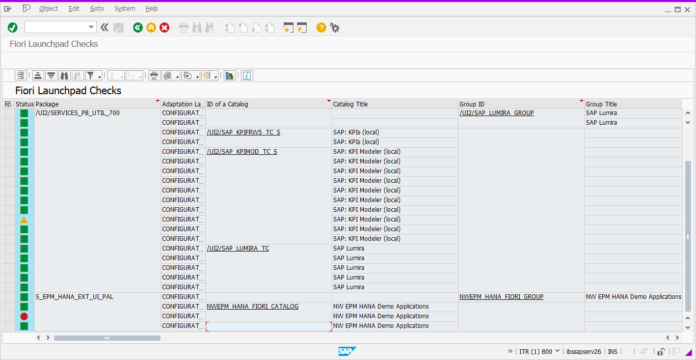Click the horizontal scroll left arrow at bottom left
Viewport: 696px width, 360px height.
[39, 338]
